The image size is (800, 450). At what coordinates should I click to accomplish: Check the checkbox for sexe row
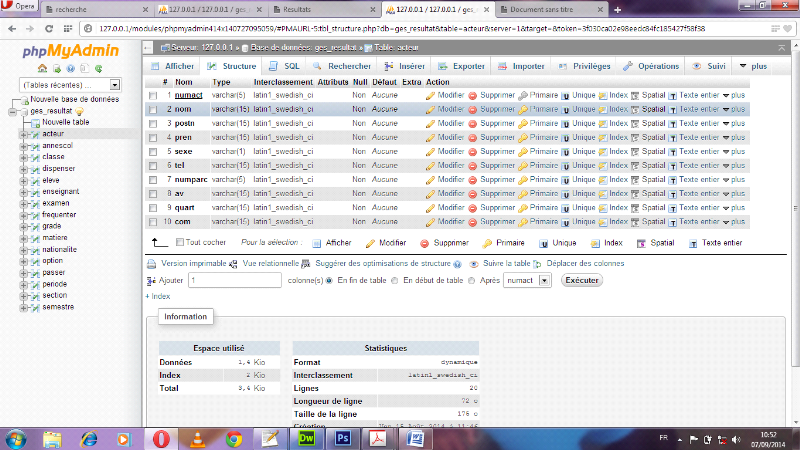click(x=153, y=152)
